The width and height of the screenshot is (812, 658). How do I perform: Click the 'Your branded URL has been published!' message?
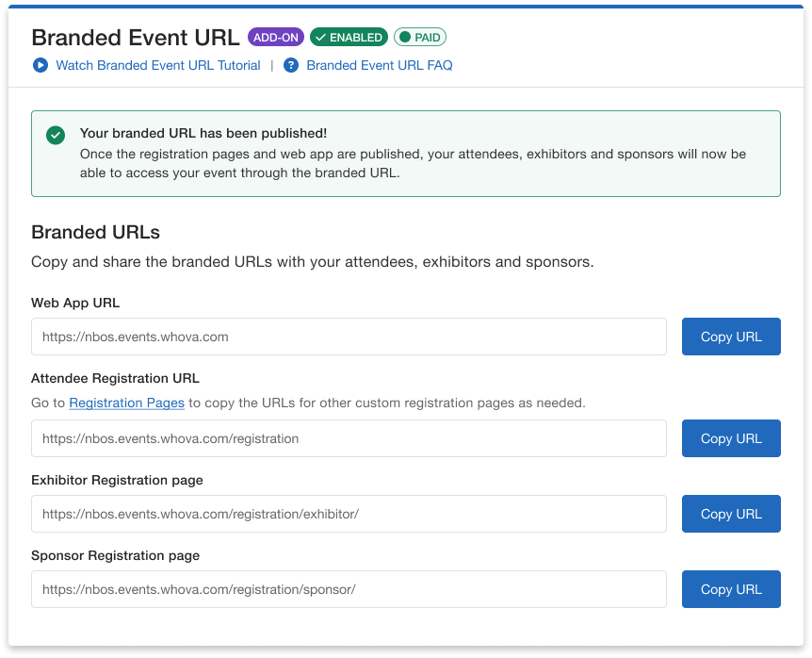pos(203,134)
